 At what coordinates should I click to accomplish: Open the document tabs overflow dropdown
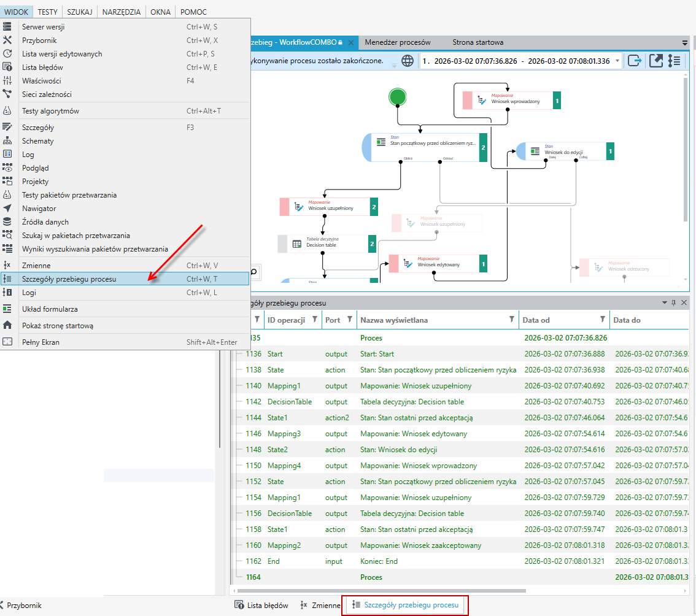coord(685,43)
